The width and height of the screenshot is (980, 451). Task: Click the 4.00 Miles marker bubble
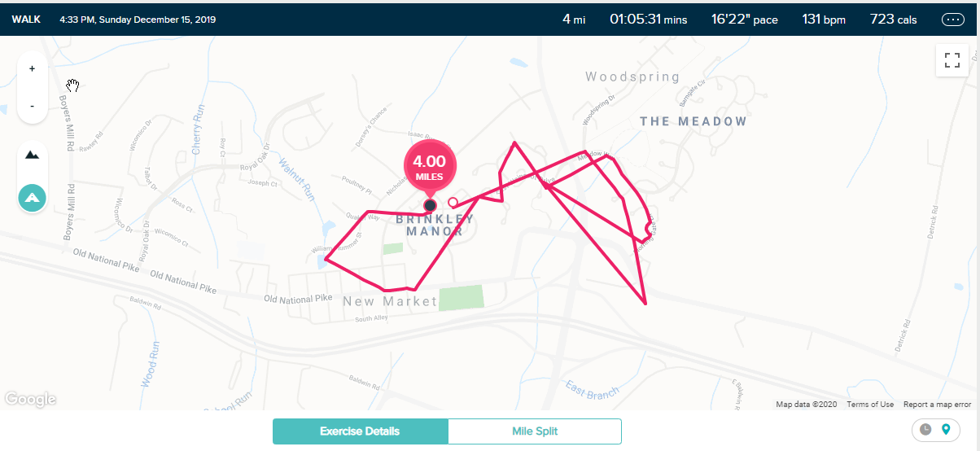tap(430, 167)
